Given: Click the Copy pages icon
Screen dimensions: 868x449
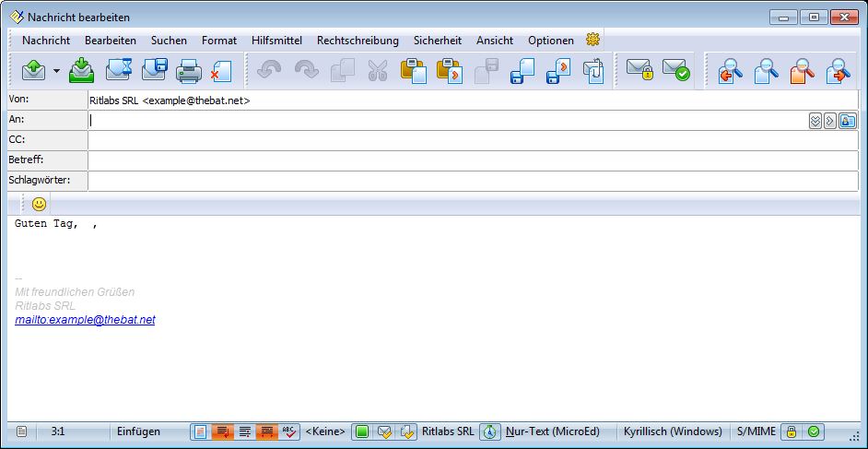Looking at the screenshot, I should pyautogui.click(x=342, y=71).
